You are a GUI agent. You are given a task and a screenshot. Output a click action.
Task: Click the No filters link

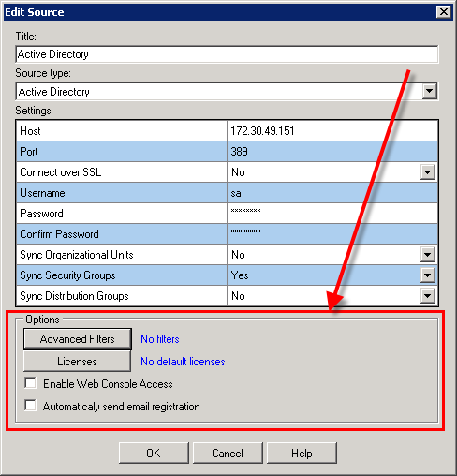160,339
